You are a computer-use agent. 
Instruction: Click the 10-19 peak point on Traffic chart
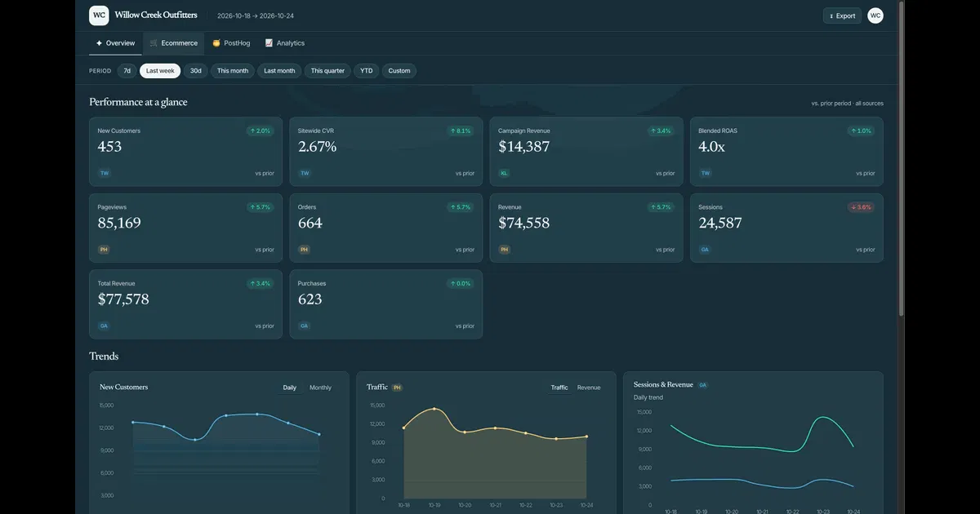tap(434, 409)
